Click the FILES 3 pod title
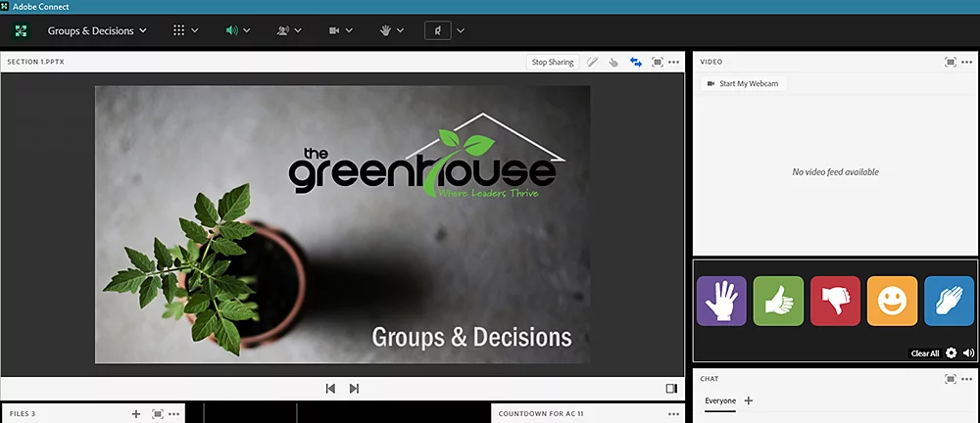Viewport: 980px width, 423px height. point(23,413)
